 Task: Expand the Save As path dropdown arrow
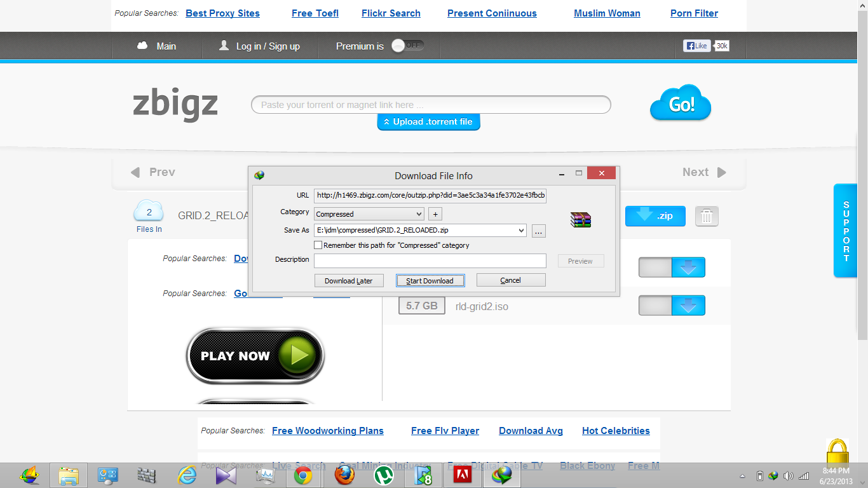[522, 231]
